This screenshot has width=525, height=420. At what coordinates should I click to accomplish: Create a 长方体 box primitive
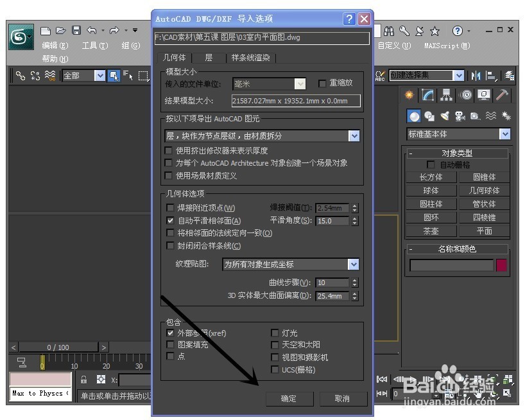pyautogui.click(x=431, y=177)
